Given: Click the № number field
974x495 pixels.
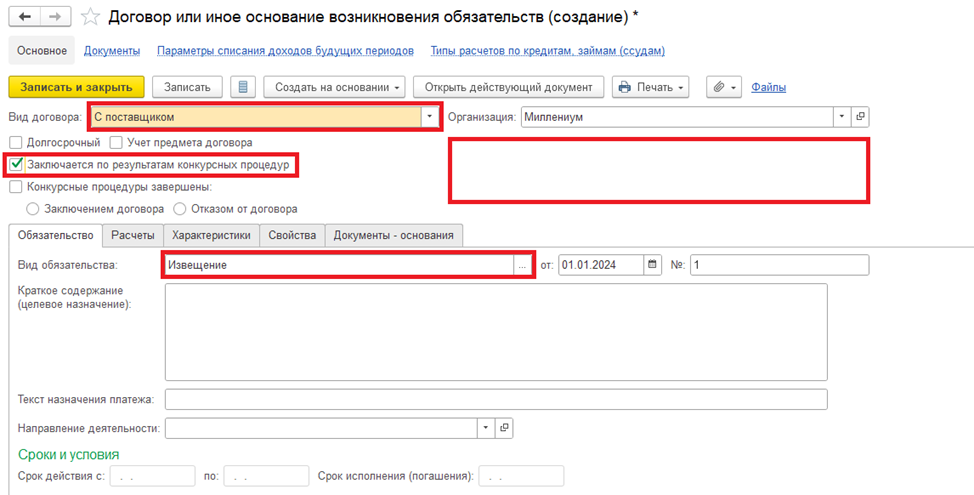Looking at the screenshot, I should [x=780, y=265].
